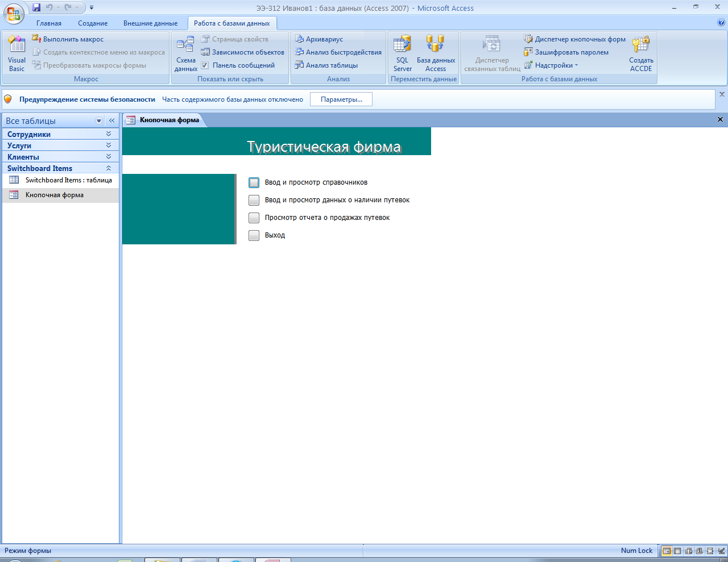This screenshot has width=728, height=562.
Task: Click the Страница свойств icon
Action: pyautogui.click(x=205, y=39)
